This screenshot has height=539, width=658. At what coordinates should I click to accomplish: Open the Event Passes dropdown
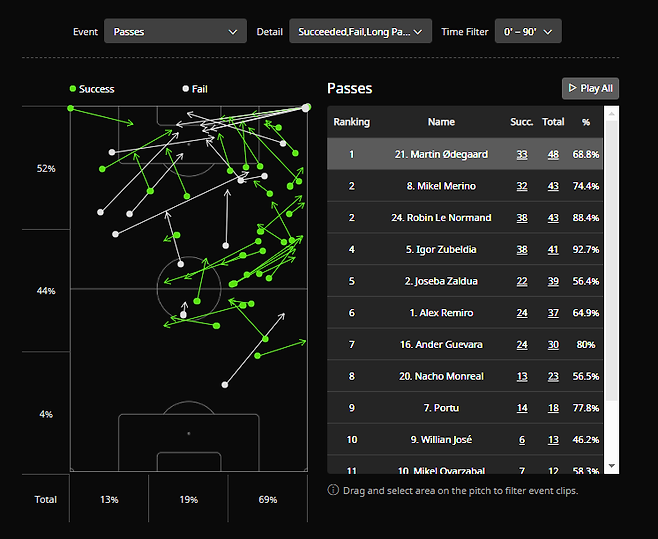[175, 32]
